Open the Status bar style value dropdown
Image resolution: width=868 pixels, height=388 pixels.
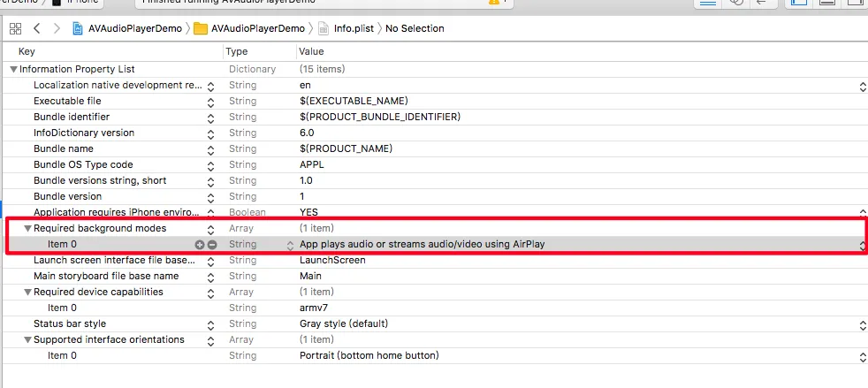click(x=863, y=324)
